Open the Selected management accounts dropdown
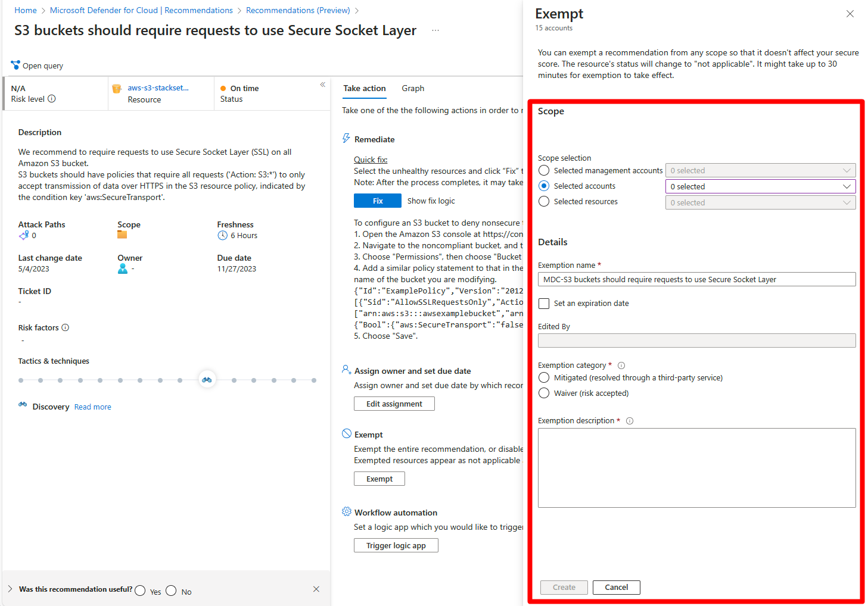 click(x=760, y=171)
